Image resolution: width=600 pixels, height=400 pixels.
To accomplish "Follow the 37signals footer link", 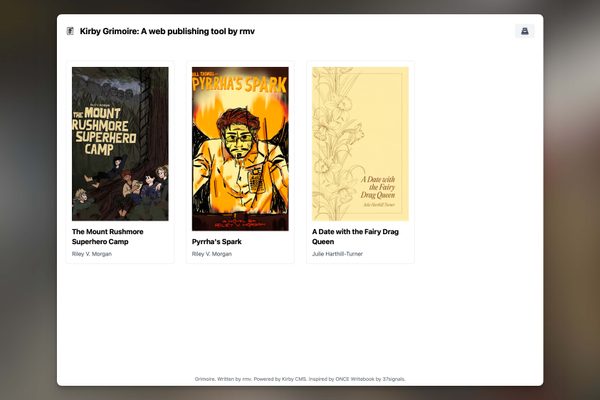I will point(393,379).
